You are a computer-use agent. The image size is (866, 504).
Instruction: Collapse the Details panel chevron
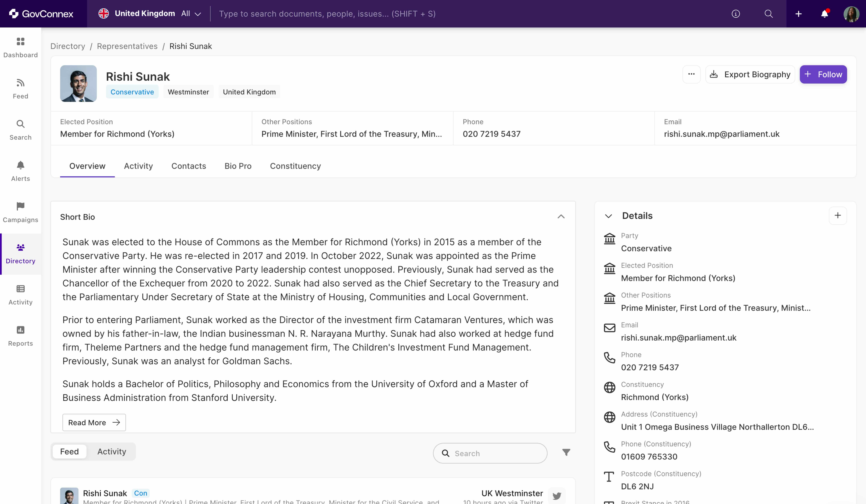pyautogui.click(x=608, y=216)
